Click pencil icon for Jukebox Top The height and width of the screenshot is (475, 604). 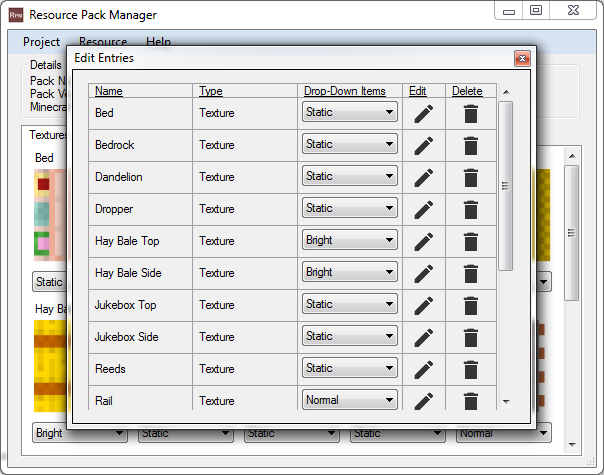[423, 306]
